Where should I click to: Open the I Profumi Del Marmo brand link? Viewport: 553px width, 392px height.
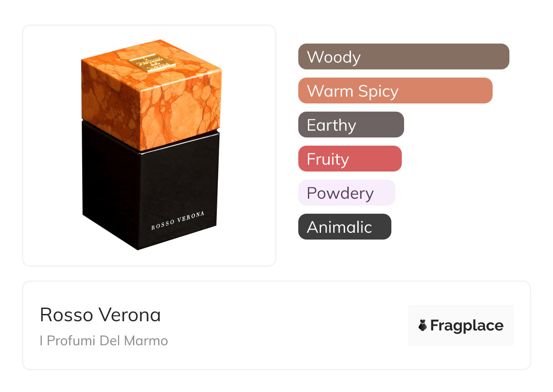point(104,341)
